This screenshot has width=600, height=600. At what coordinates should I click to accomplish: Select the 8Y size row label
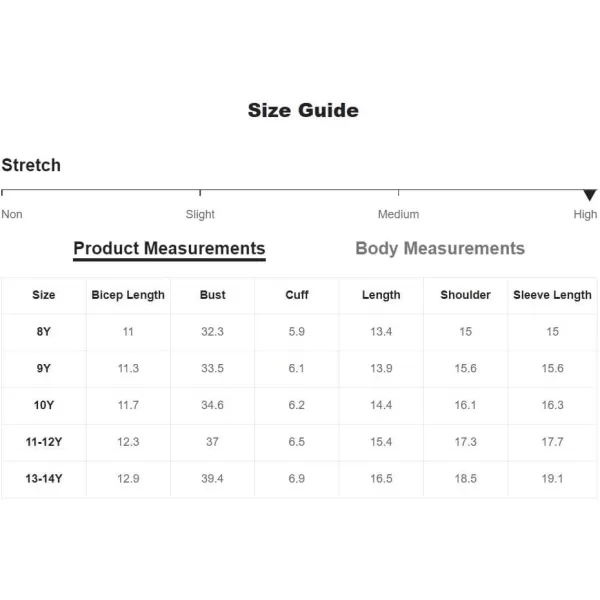coord(44,331)
